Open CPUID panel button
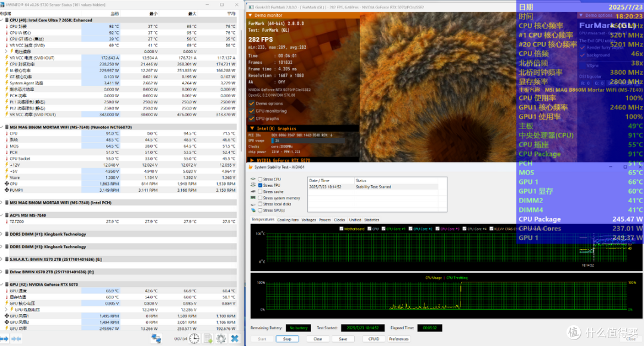This screenshot has width=644, height=346. click(x=374, y=339)
